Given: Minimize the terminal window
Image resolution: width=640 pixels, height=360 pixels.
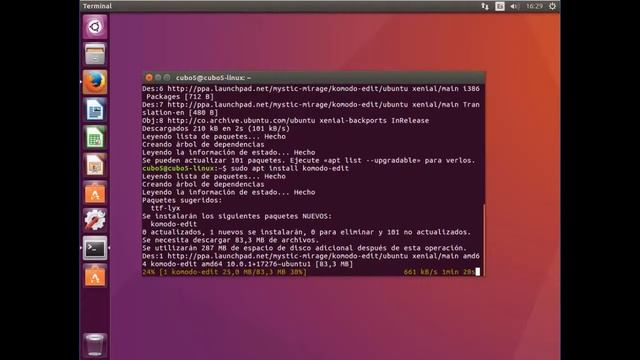Looking at the screenshot, I should 158,77.
